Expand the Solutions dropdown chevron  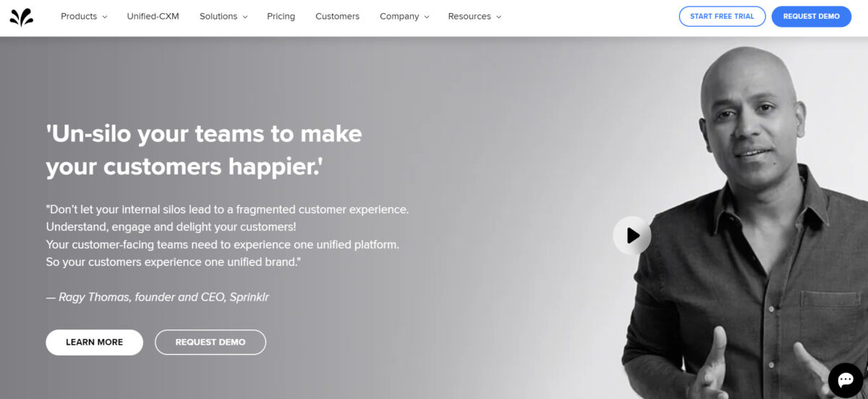pyautogui.click(x=244, y=17)
